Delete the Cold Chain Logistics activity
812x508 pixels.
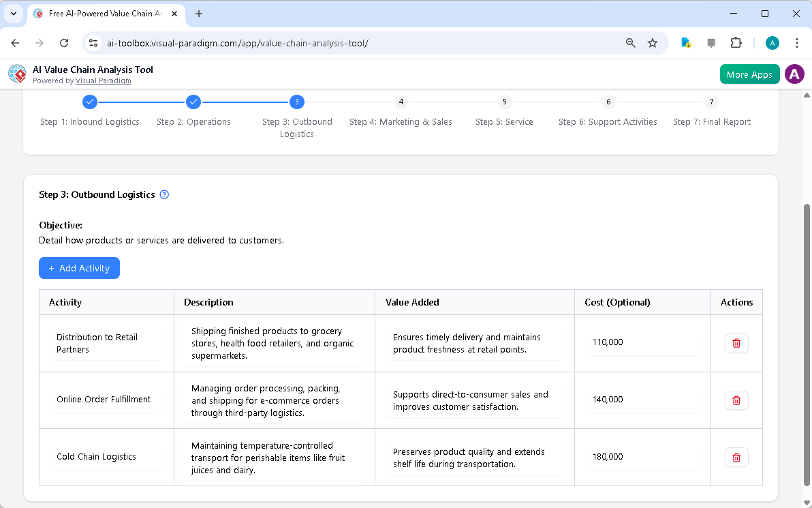736,457
